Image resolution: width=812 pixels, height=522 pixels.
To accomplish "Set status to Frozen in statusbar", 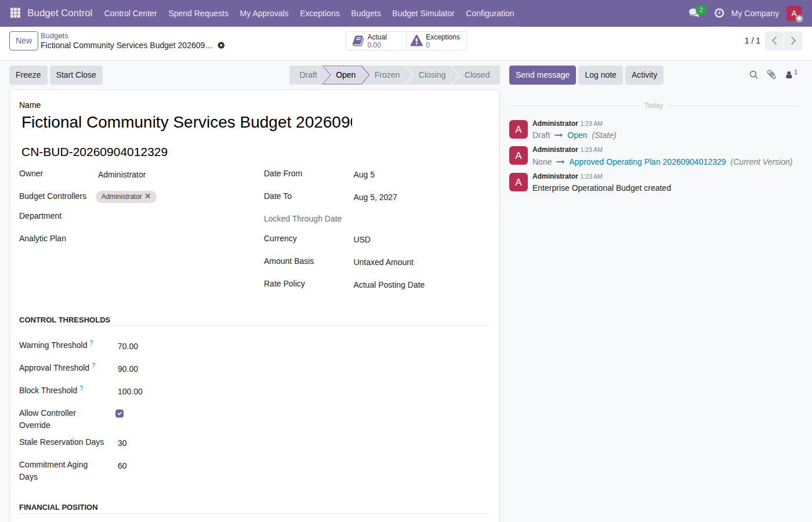I will [x=387, y=75].
